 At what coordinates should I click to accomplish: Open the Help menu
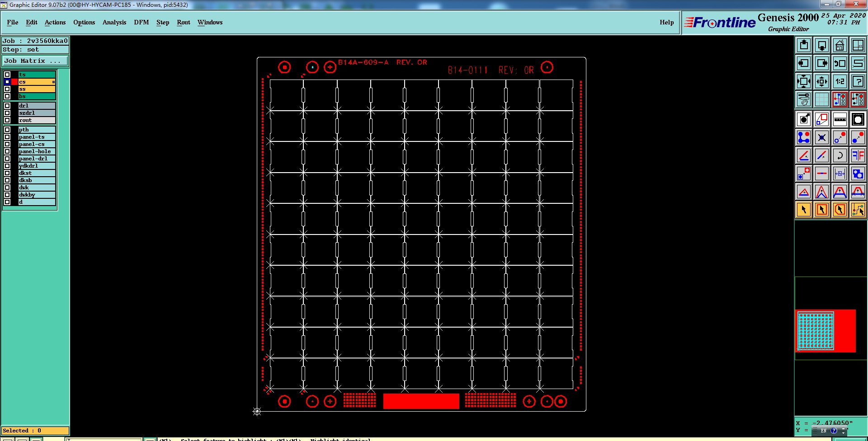point(666,22)
